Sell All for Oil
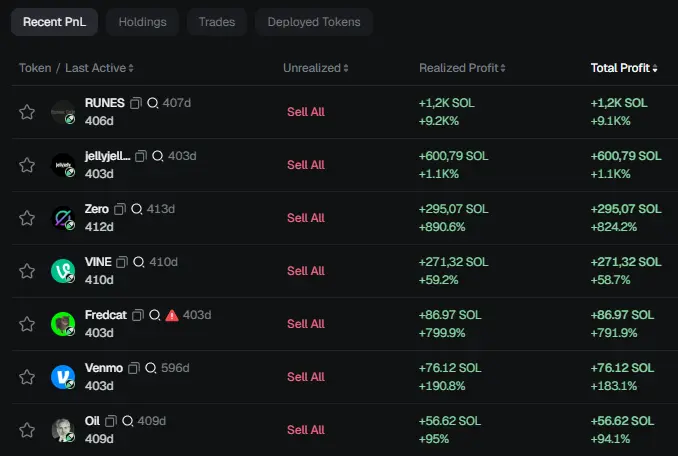This screenshot has height=456, width=678. click(306, 430)
